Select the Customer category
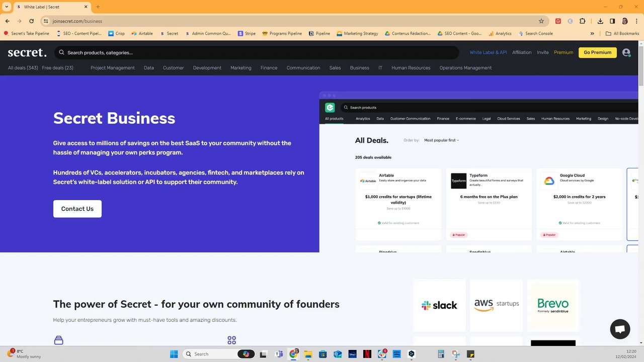Viewport: 644px width, 362px height. coord(173,68)
